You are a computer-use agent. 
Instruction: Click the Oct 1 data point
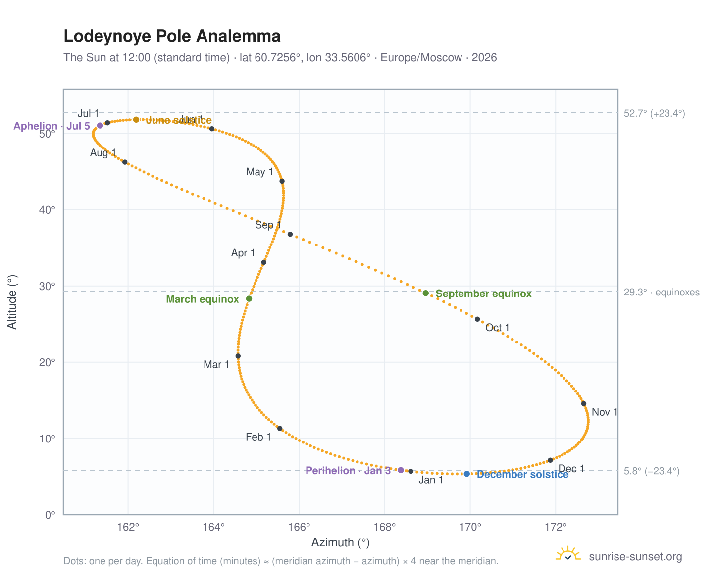[x=477, y=319]
